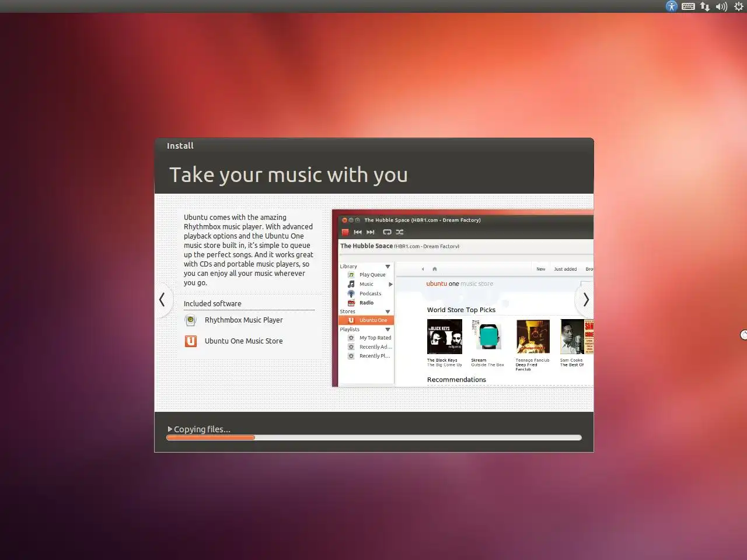Expand the Copying files details triangle

click(x=170, y=429)
